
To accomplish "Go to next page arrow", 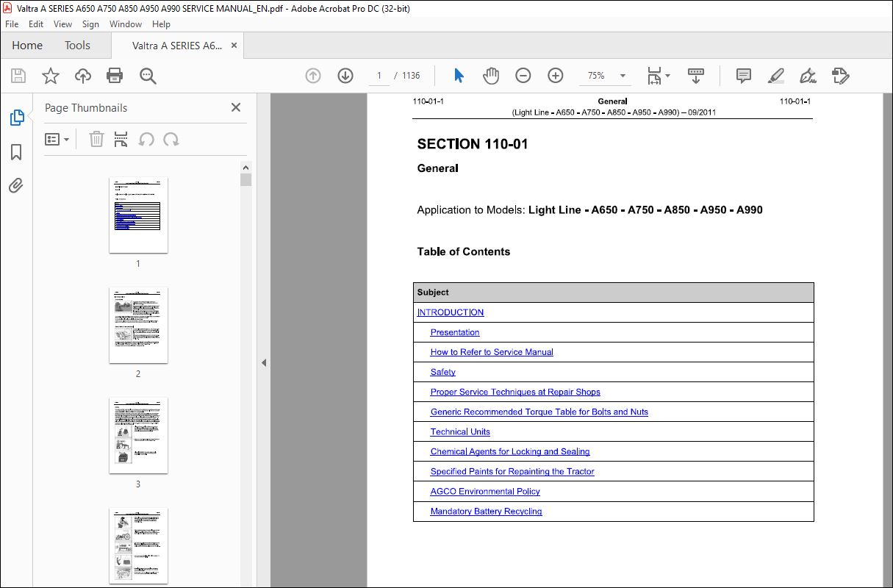I will 345,76.
